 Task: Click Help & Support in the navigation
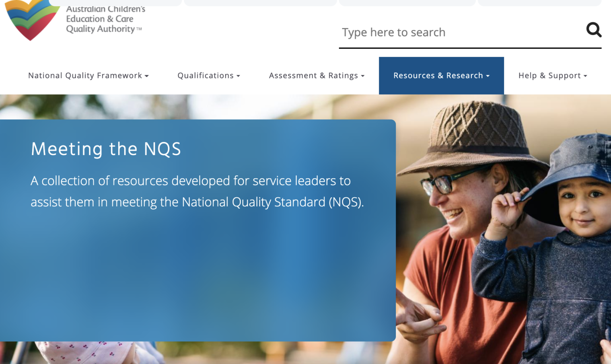[549, 76]
